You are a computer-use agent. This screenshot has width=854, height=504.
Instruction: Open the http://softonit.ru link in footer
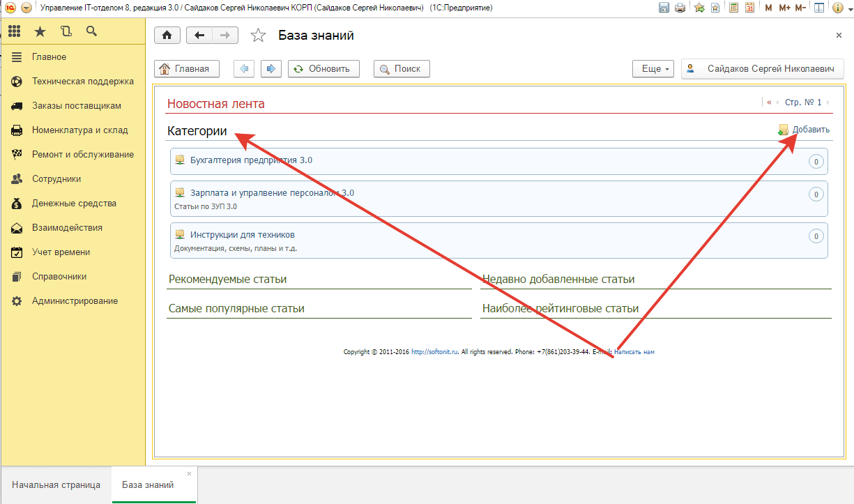434,352
